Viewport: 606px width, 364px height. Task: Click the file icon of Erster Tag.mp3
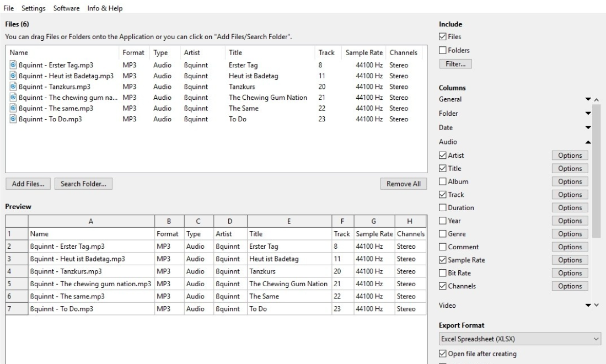13,65
